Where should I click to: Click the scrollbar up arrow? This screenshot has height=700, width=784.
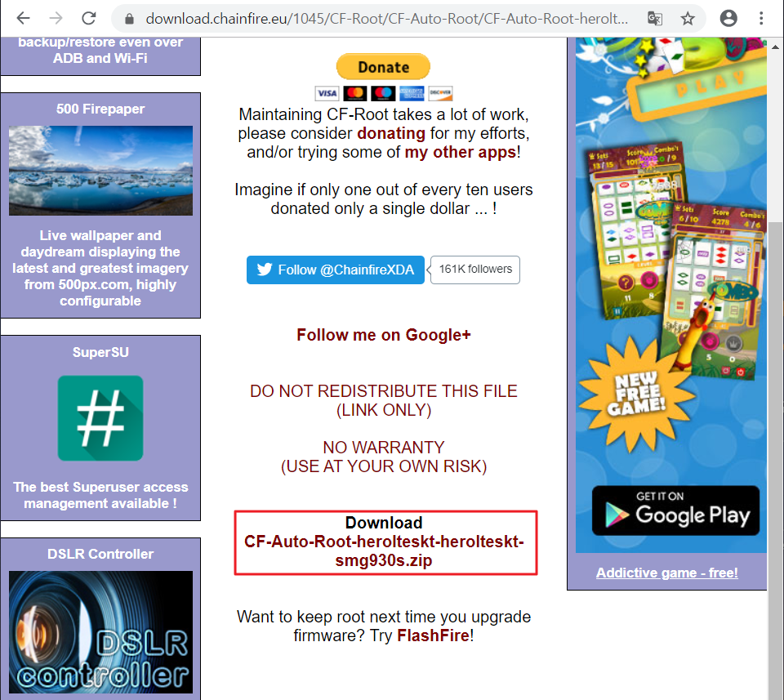[x=776, y=47]
